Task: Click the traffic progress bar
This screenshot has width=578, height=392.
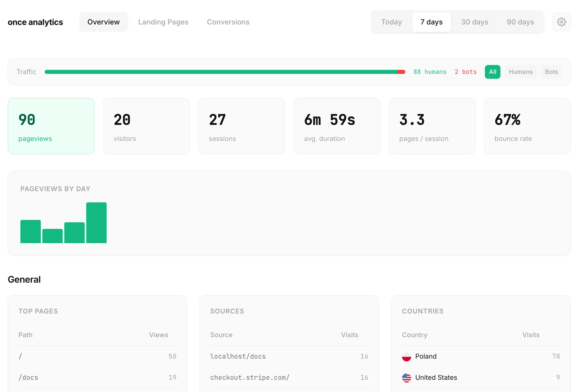Action: 224,72
